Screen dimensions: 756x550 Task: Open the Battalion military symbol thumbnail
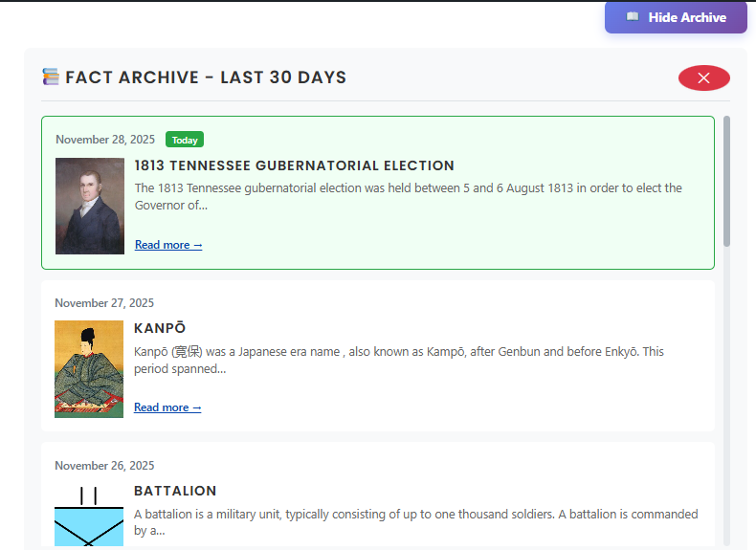[x=89, y=515]
